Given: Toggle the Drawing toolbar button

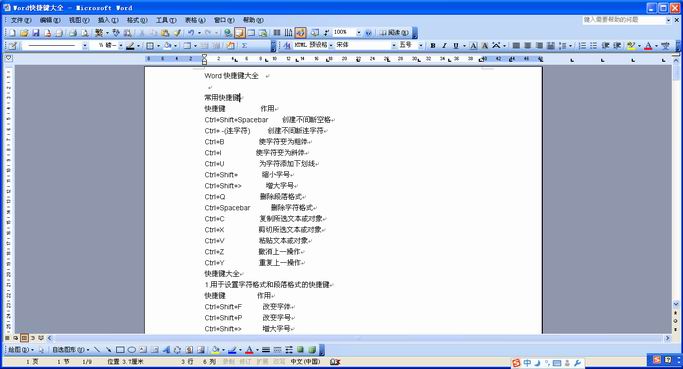Looking at the screenshot, I should [301, 33].
